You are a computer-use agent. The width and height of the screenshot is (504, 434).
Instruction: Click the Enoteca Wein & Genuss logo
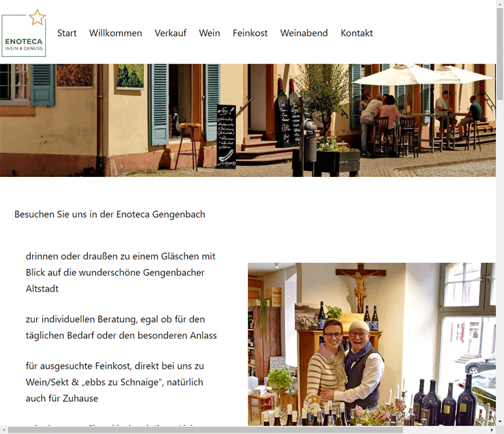(x=24, y=33)
